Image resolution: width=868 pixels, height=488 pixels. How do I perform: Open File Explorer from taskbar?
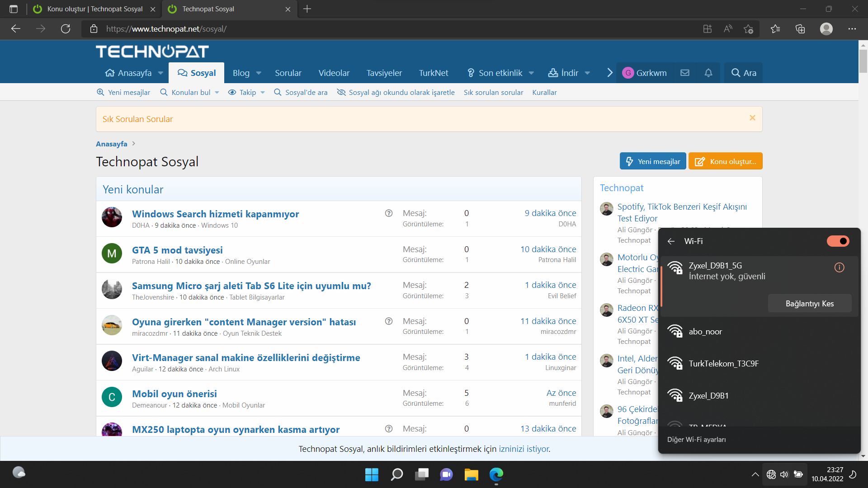[x=471, y=474]
